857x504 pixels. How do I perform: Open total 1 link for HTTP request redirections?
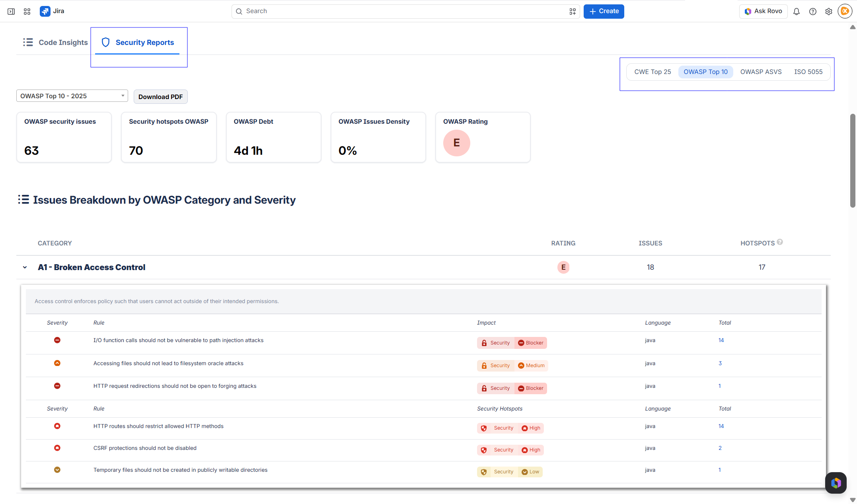tap(719, 386)
